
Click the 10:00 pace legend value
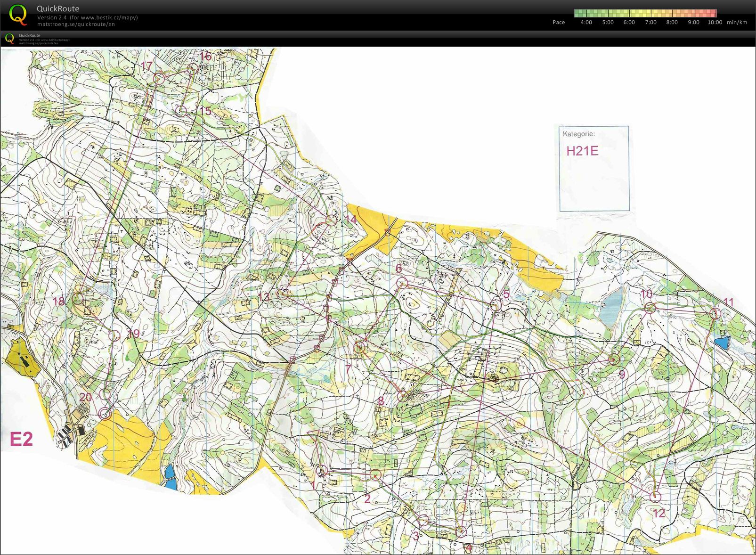coord(715,22)
